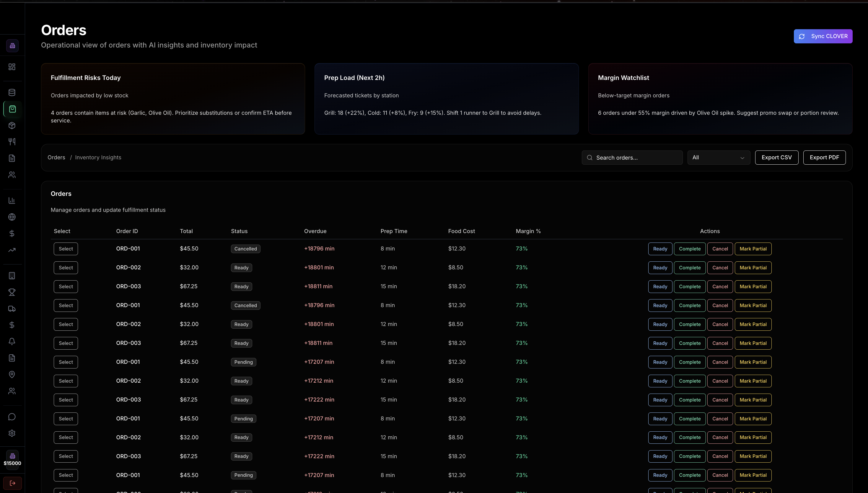Click the Sync CLOVER button
Screen dimensions: 868x493
(823, 36)
